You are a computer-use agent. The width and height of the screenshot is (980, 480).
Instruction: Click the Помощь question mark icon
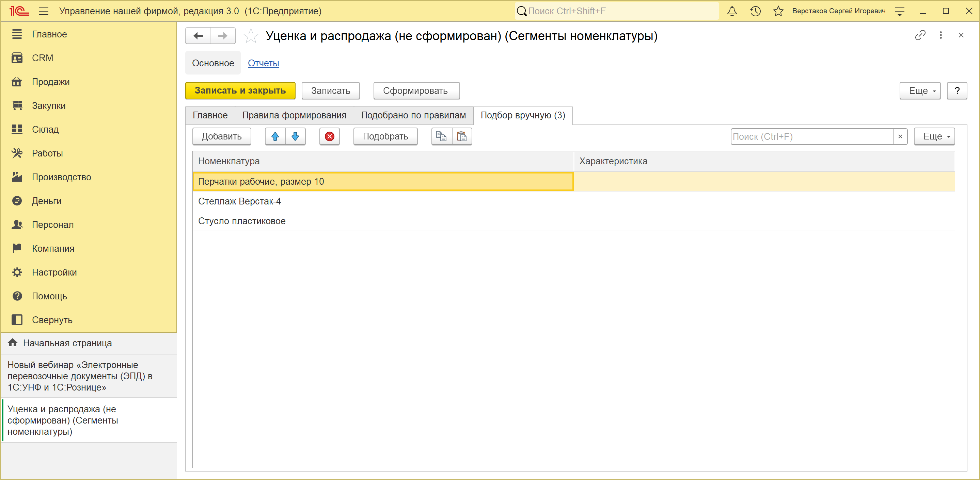point(17,296)
